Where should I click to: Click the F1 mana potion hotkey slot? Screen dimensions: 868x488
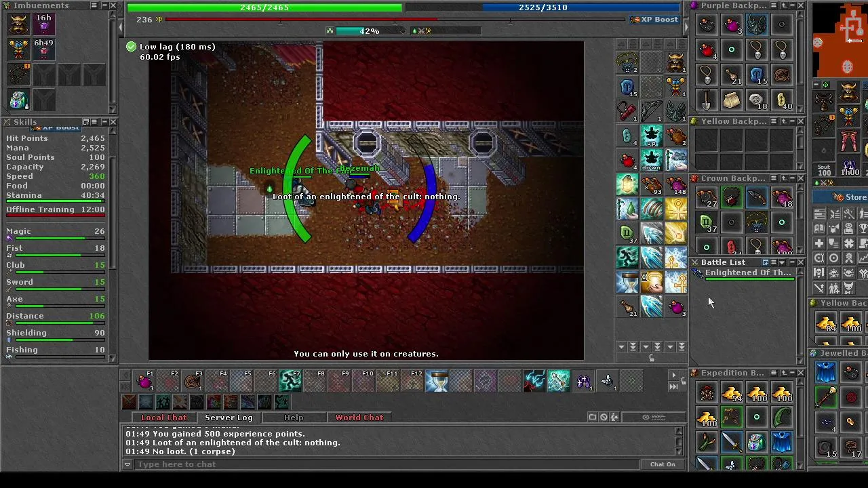point(144,382)
